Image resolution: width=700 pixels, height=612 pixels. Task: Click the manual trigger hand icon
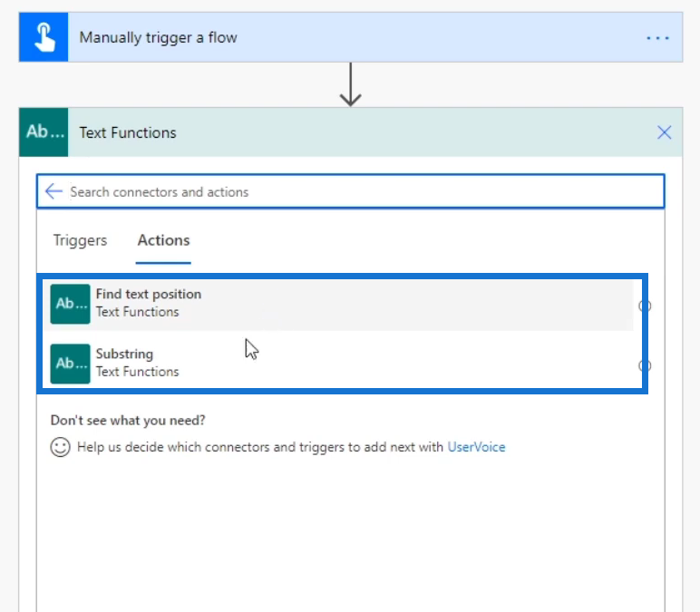pyautogui.click(x=44, y=37)
